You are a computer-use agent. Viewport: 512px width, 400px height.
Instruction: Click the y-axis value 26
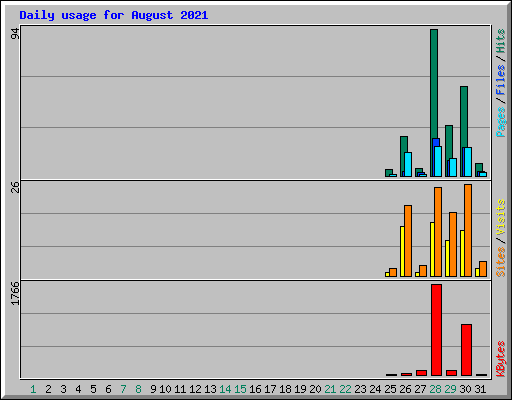[x=15, y=187]
